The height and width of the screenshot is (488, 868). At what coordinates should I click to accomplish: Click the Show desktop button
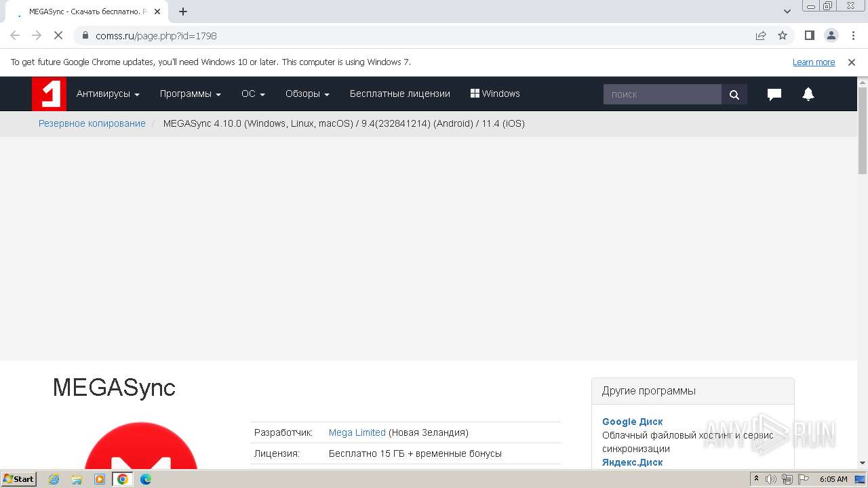(x=860, y=479)
